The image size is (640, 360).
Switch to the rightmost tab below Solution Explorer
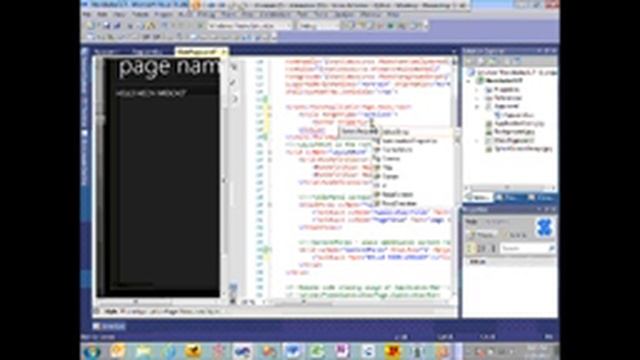pyautogui.click(x=541, y=198)
